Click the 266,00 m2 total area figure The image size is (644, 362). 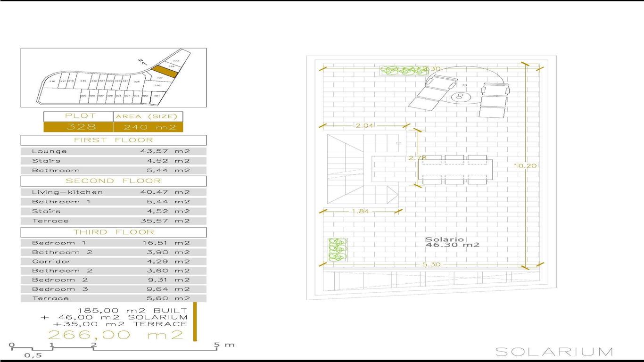tap(116, 335)
